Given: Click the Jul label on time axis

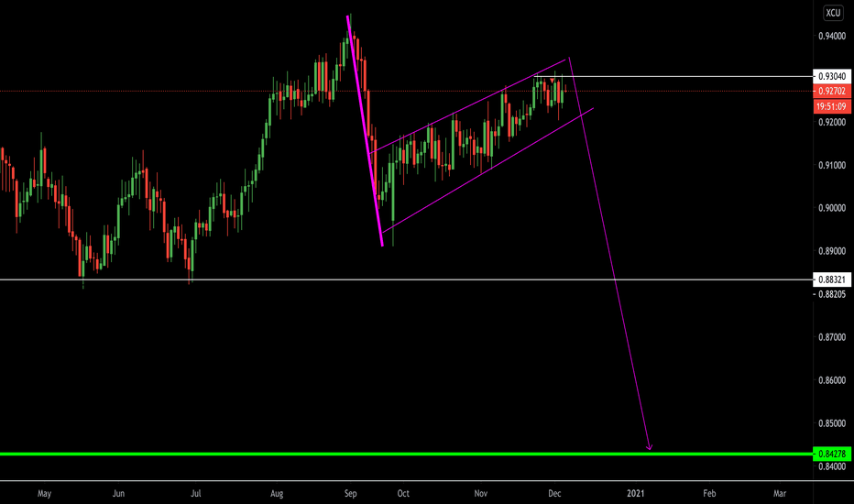Looking at the screenshot, I should (x=195, y=494).
